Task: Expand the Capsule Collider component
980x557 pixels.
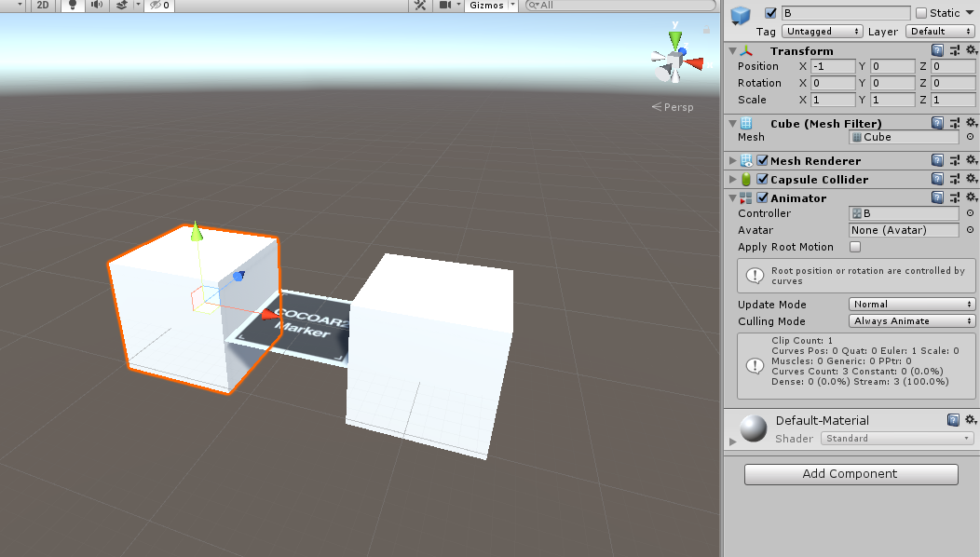Action: tap(732, 180)
